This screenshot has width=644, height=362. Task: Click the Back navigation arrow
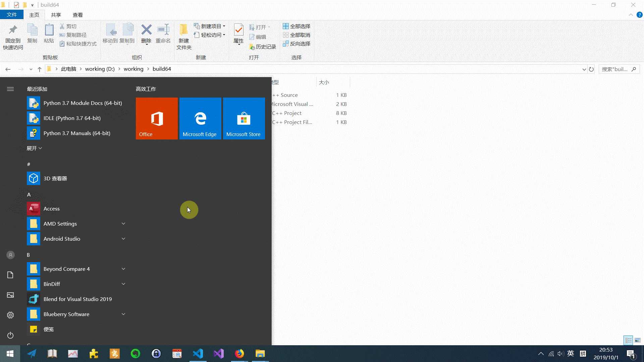[x=8, y=69]
